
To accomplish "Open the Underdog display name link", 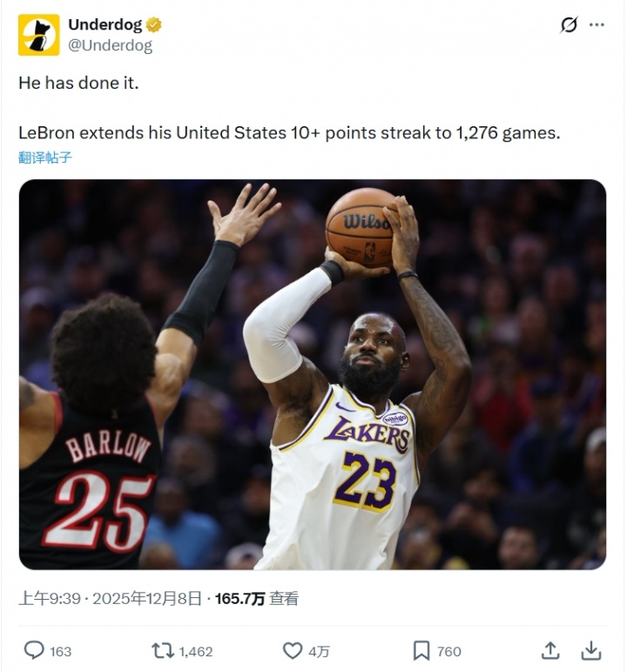I will click(105, 24).
